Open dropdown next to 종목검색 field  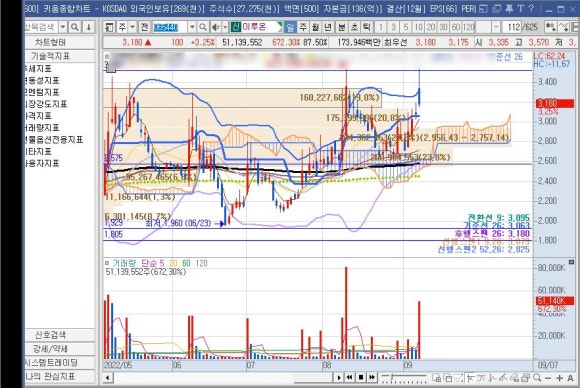[63, 27]
